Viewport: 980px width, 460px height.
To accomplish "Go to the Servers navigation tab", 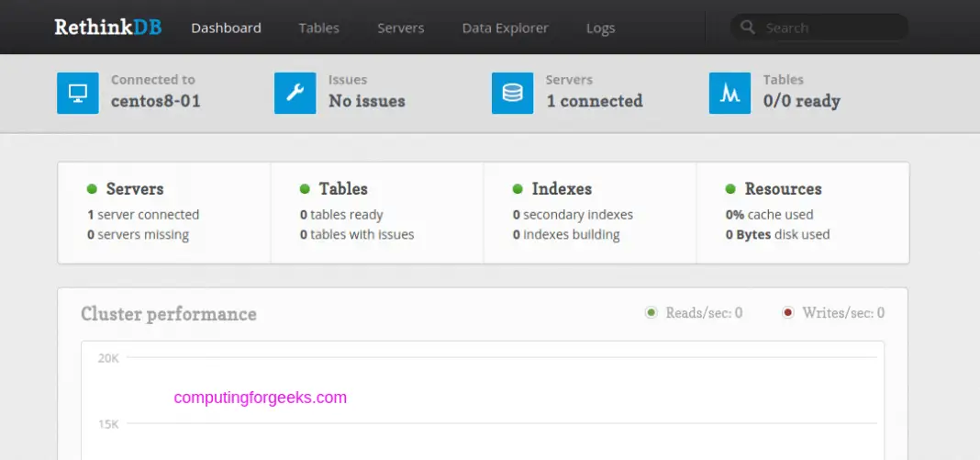I will [x=400, y=28].
